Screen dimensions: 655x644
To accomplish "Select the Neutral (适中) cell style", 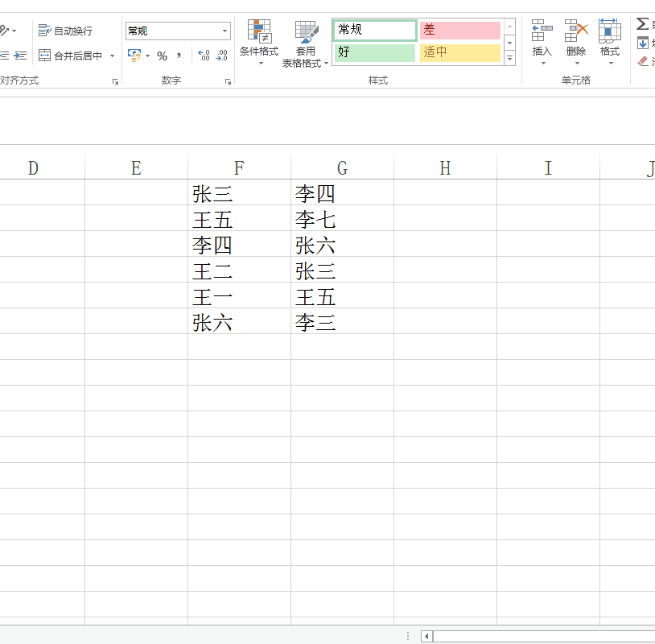I will click(460, 52).
